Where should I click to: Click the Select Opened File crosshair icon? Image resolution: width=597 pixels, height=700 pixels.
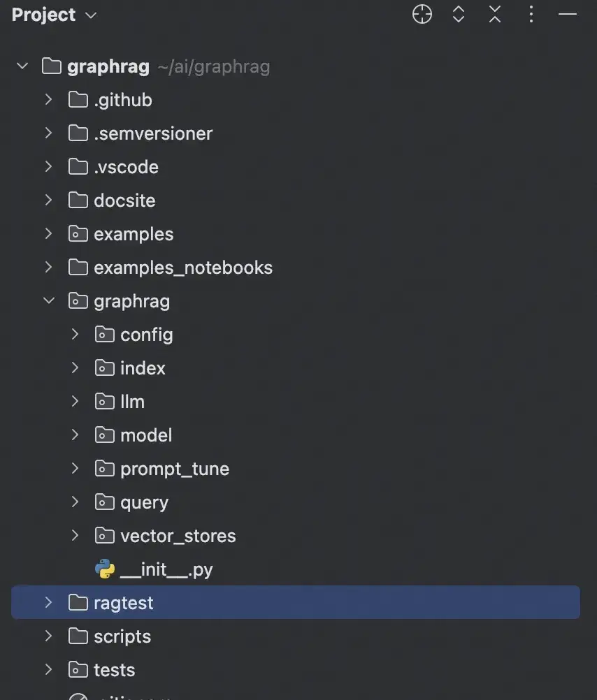422,14
